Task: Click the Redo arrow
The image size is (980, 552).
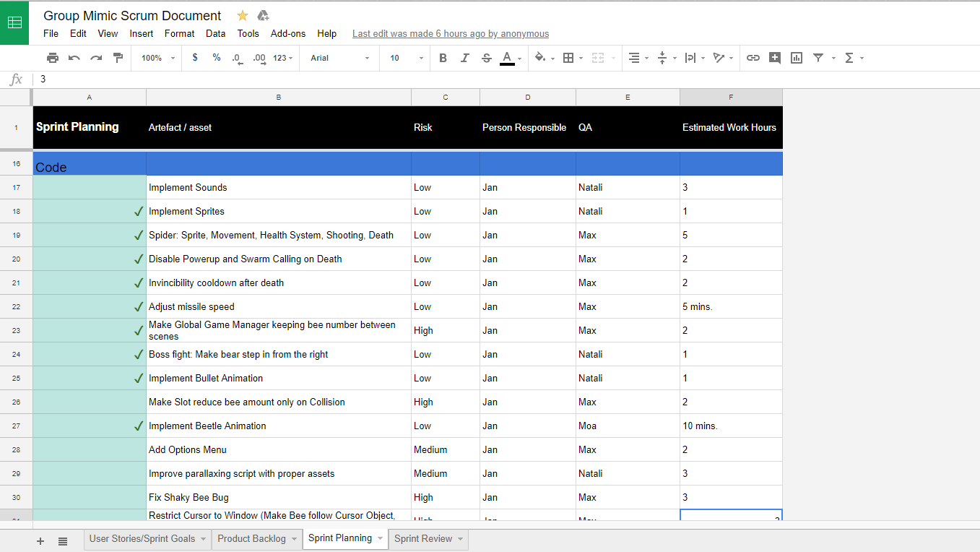Action: coord(96,58)
